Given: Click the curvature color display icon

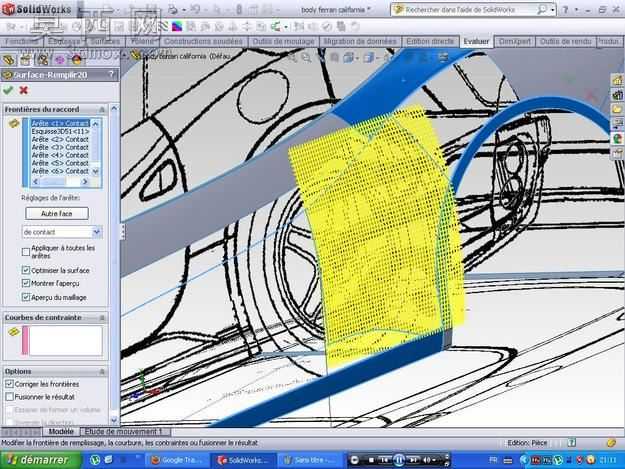Looking at the screenshot, I should coord(177,27).
